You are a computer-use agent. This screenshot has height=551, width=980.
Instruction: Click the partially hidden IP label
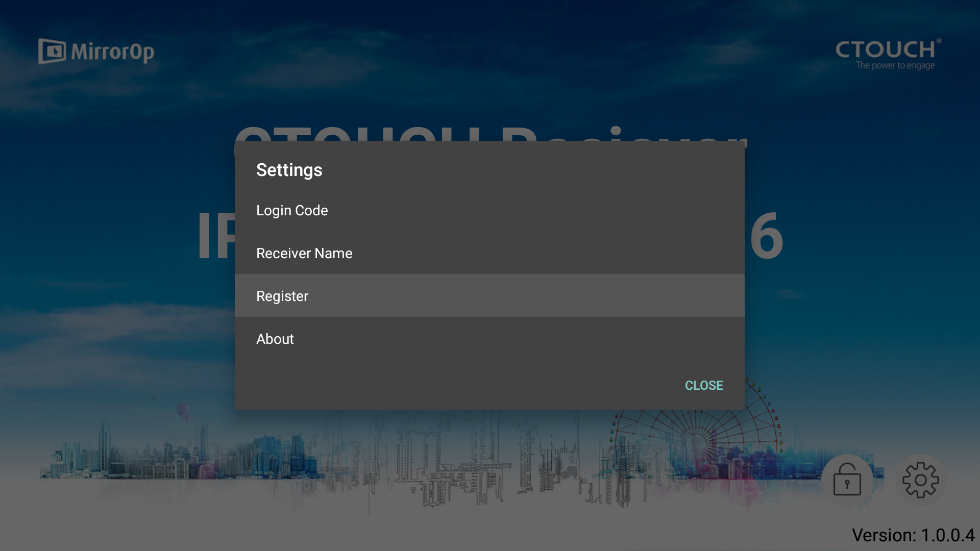[x=216, y=236]
